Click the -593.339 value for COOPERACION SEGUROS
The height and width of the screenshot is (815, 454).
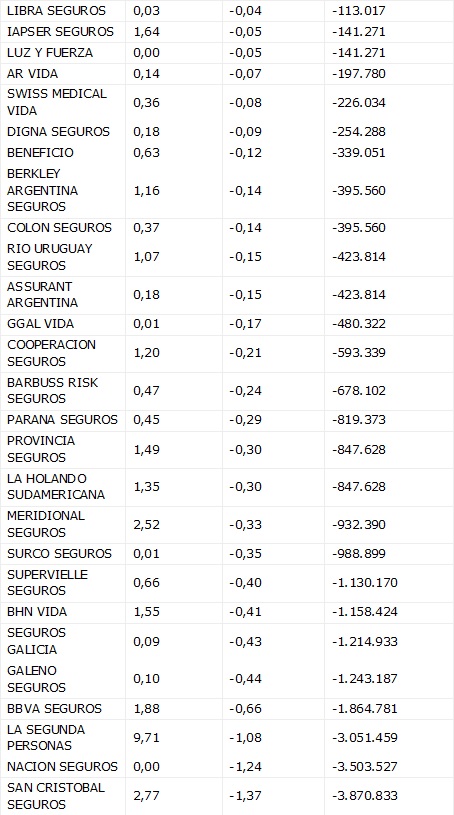359,353
